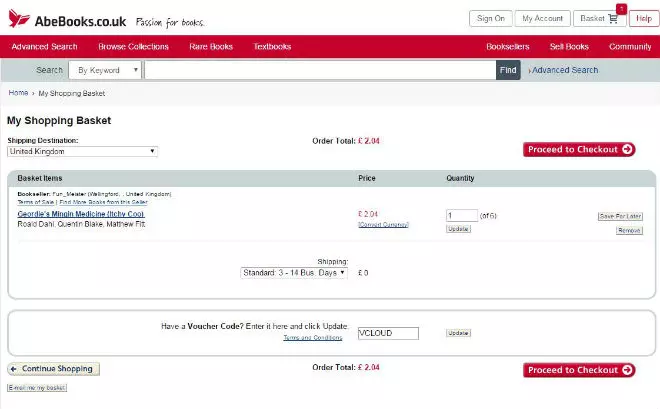Go to Home breadcrumb link
Screen dimensions: 660x409
click(x=19, y=93)
